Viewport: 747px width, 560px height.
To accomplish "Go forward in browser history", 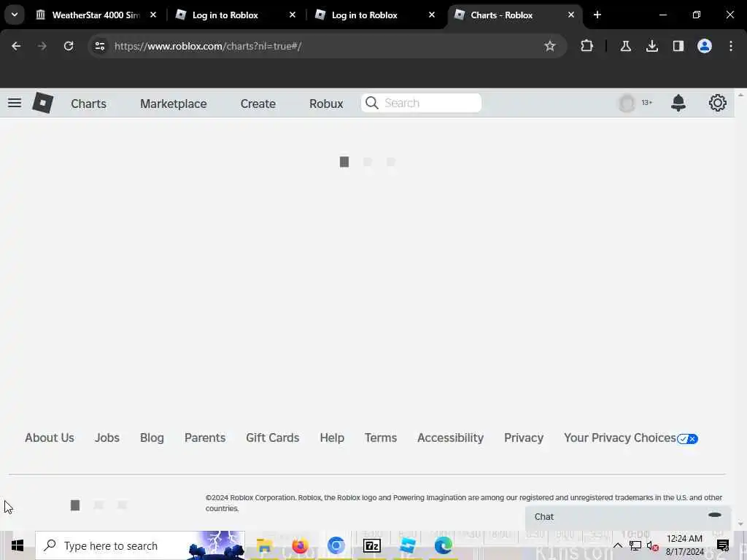I will click(42, 46).
